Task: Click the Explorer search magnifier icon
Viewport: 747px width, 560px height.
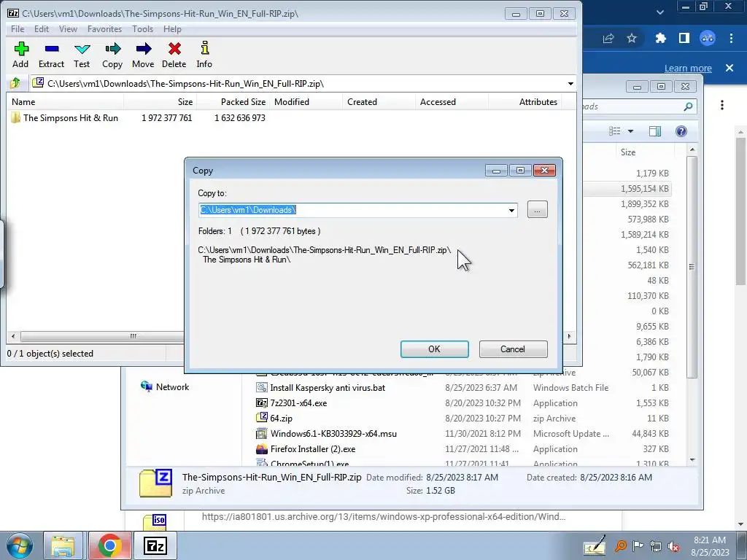Action: click(688, 106)
